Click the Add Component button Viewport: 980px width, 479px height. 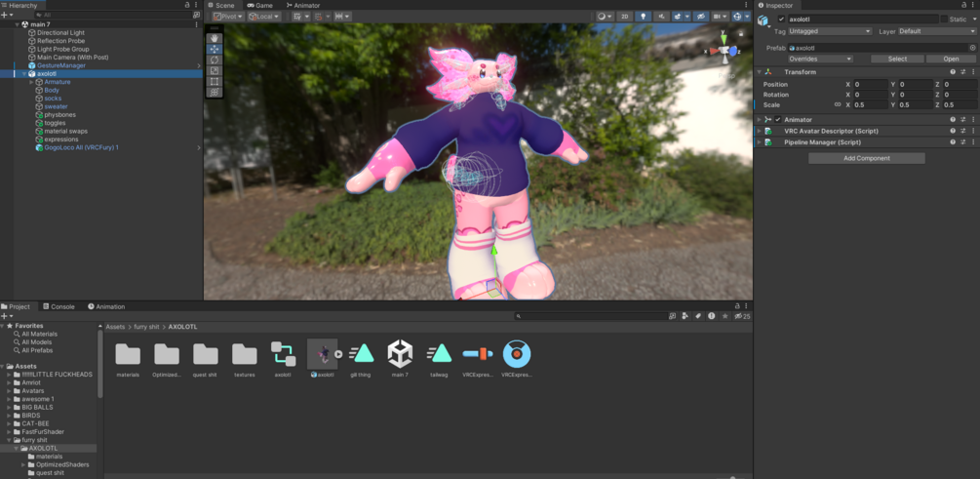point(866,158)
